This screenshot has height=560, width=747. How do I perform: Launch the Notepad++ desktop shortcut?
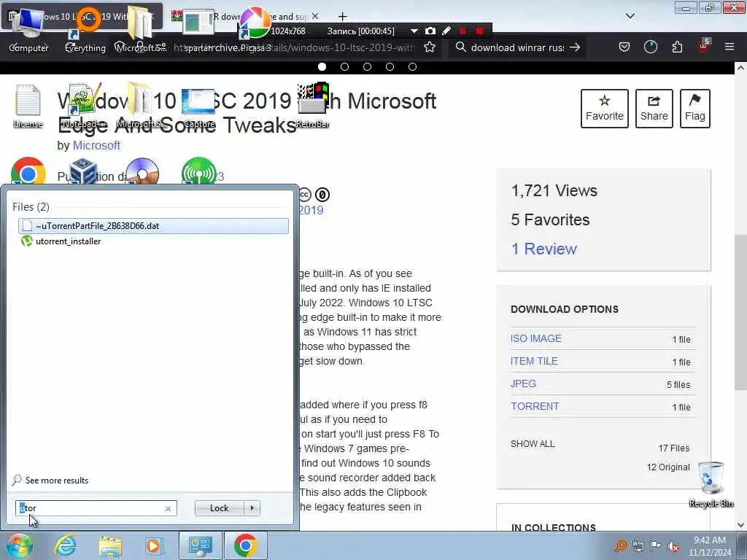[x=85, y=106]
